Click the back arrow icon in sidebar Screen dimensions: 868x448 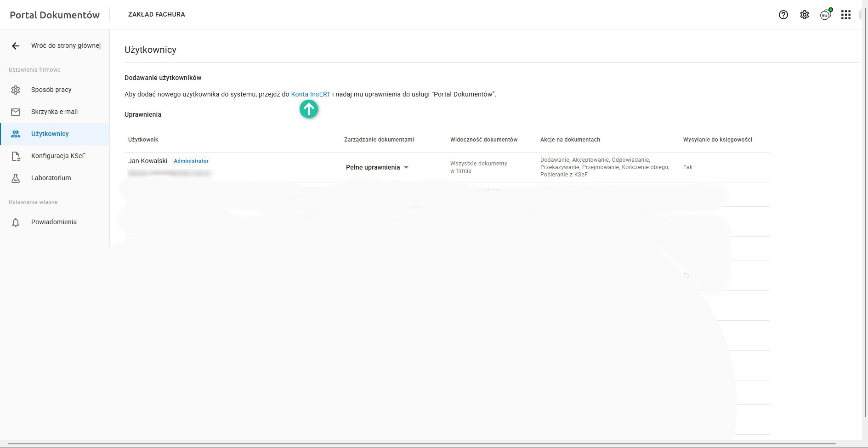click(x=16, y=46)
